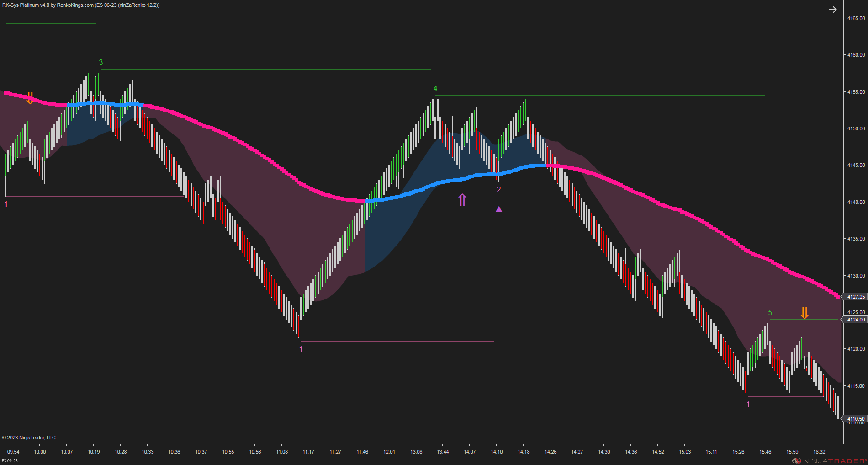Select the green number 3 pivot marker

point(101,62)
